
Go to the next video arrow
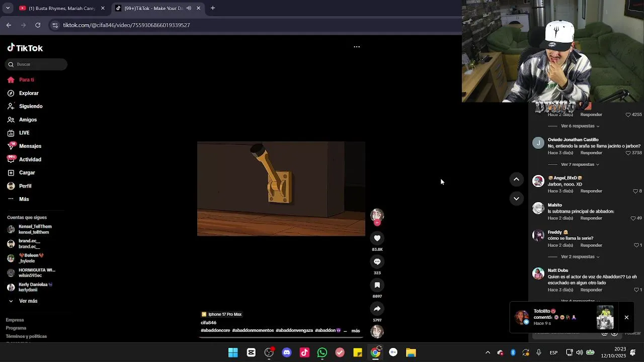pos(516,199)
